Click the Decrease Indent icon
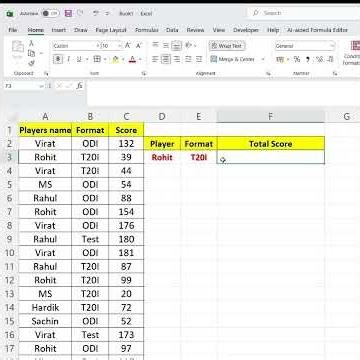The height and width of the screenshot is (360, 360). point(188,59)
